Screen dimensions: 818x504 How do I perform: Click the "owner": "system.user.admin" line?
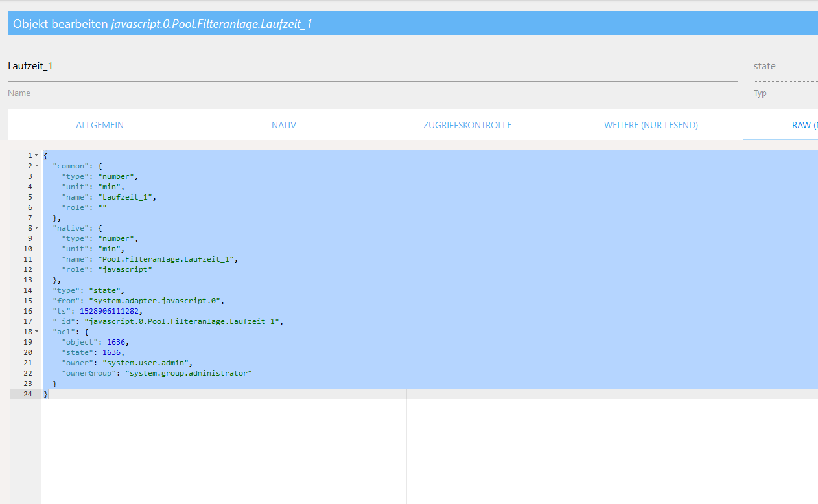tap(128, 363)
